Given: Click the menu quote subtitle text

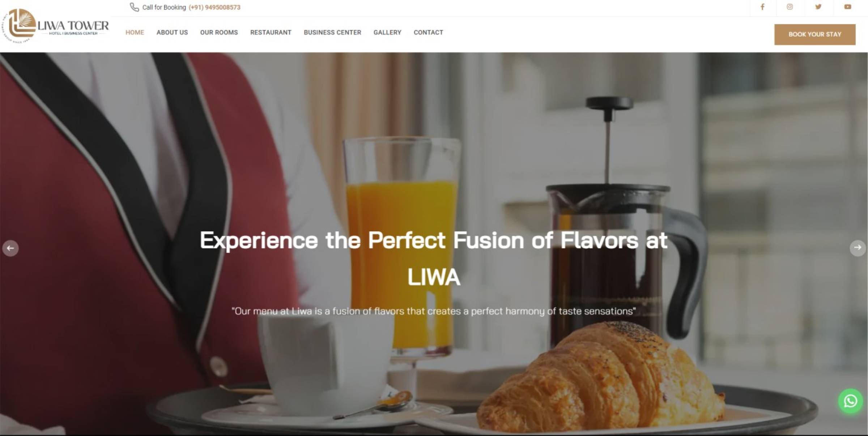Looking at the screenshot, I should (x=434, y=311).
